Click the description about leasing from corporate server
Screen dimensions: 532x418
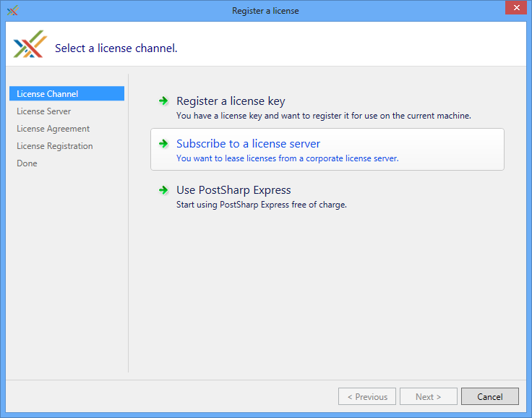[287, 158]
